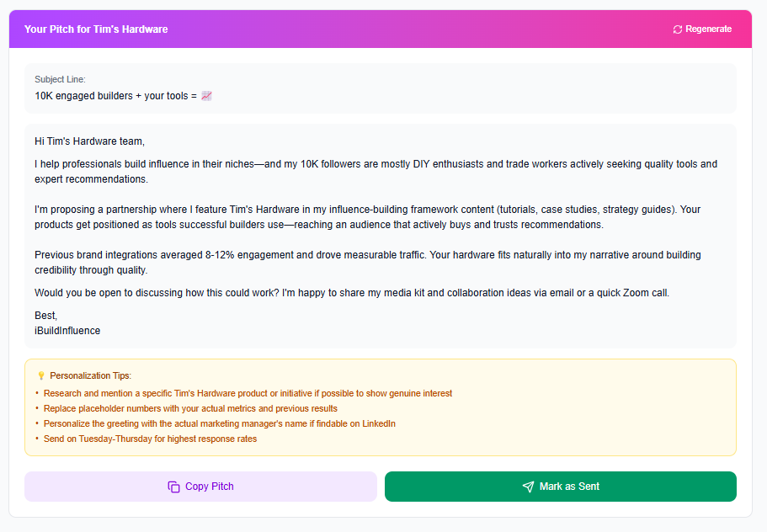The width and height of the screenshot is (767, 532).
Task: Click the tip about replacing placeholder numbers
Action: 190,408
